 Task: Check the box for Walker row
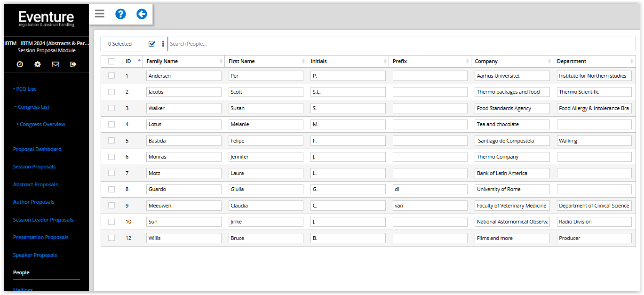[111, 108]
